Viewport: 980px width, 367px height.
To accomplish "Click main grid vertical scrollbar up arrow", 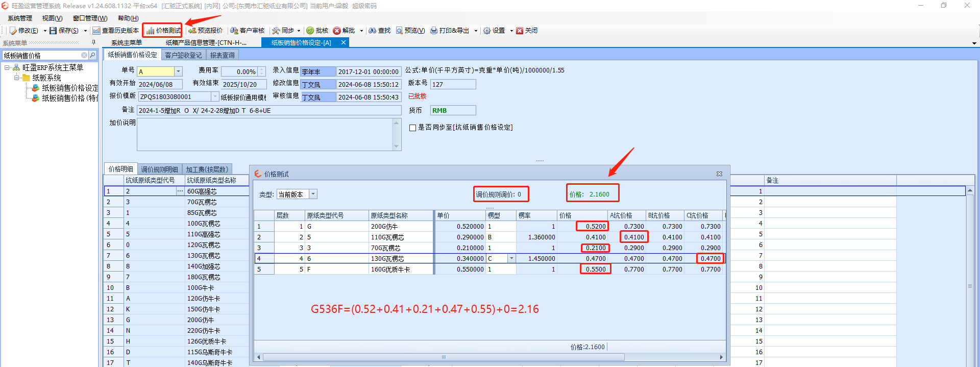I will coord(970,190).
